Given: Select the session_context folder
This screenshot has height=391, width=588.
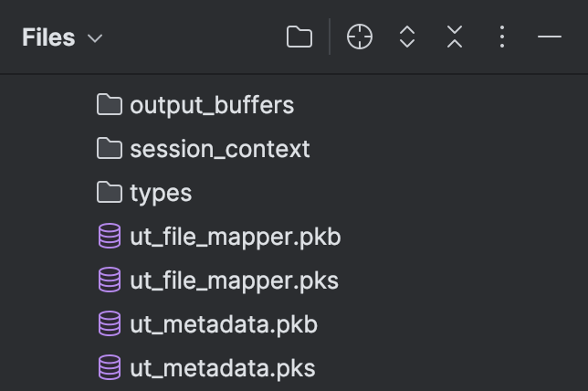Looking at the screenshot, I should tap(220, 149).
